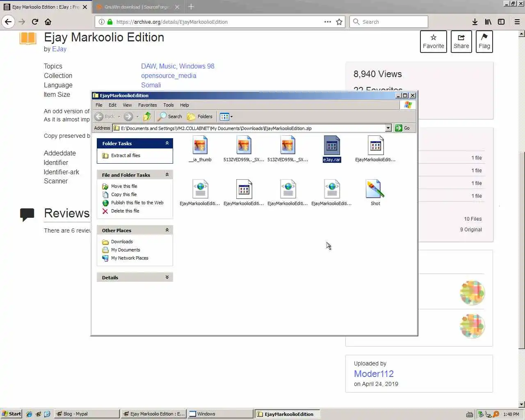Screen dimensions: 525x420
Task: Select the __ia_thumb image file
Action: click(200, 149)
